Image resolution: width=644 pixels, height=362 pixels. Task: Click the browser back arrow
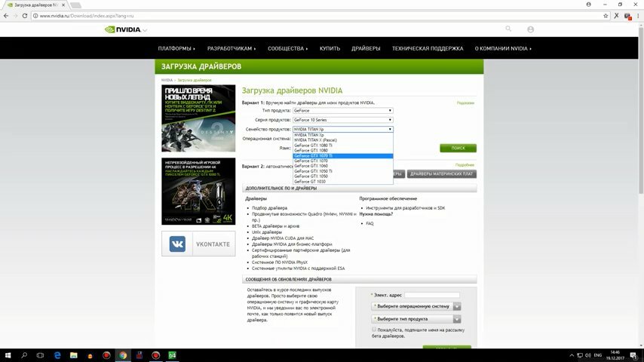click(x=6, y=16)
